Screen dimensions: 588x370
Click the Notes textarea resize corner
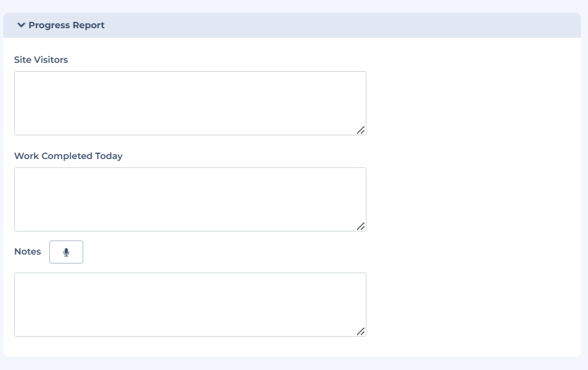(x=361, y=332)
